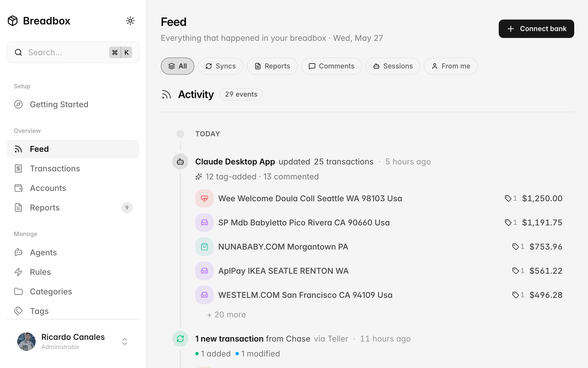
Task: Click the Transactions receipt icon
Action: pos(18,168)
